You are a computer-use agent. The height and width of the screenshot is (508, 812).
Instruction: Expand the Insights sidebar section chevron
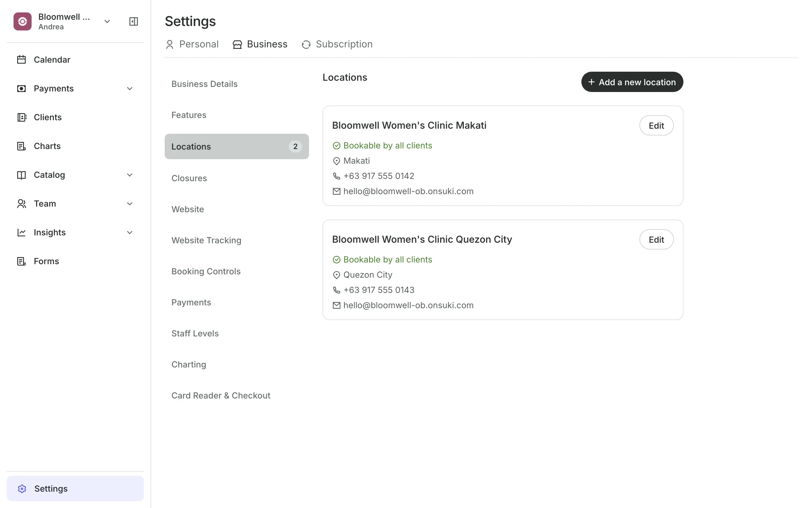click(x=130, y=233)
